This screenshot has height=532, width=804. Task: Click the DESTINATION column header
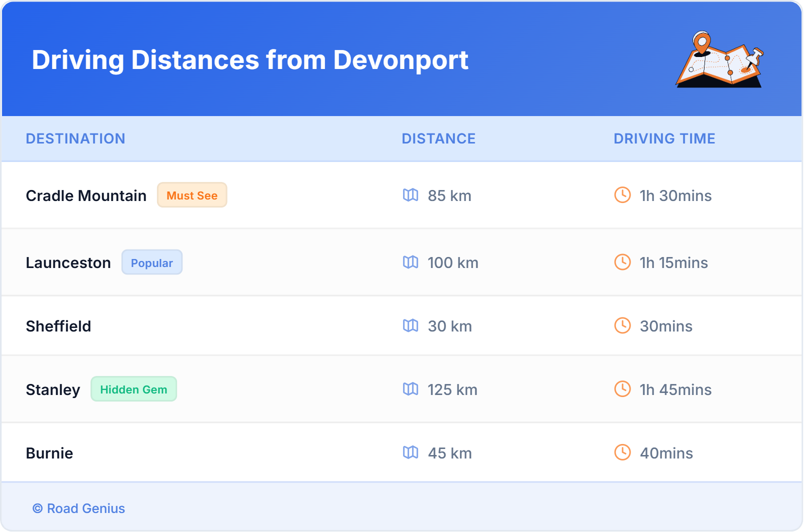point(75,138)
